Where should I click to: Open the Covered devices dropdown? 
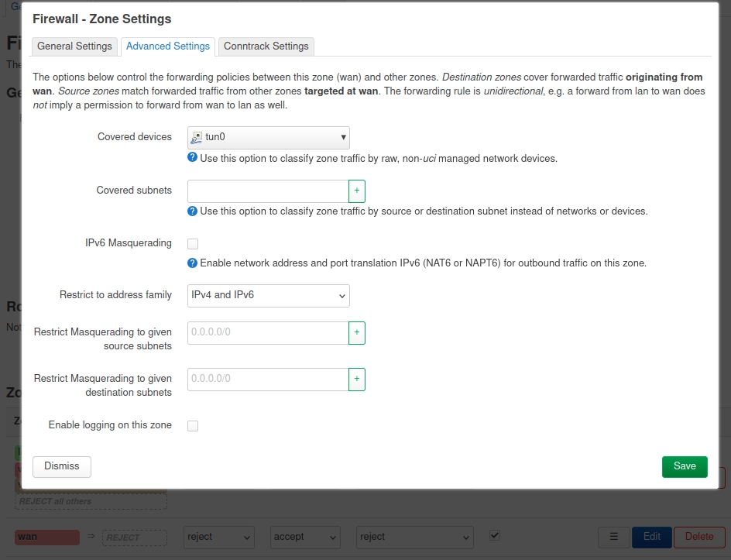[269, 138]
